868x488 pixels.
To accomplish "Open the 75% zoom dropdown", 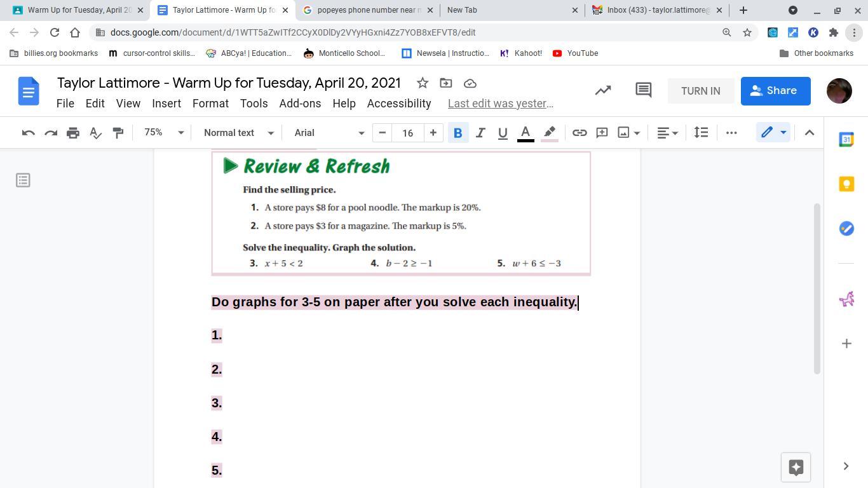I will tap(163, 133).
